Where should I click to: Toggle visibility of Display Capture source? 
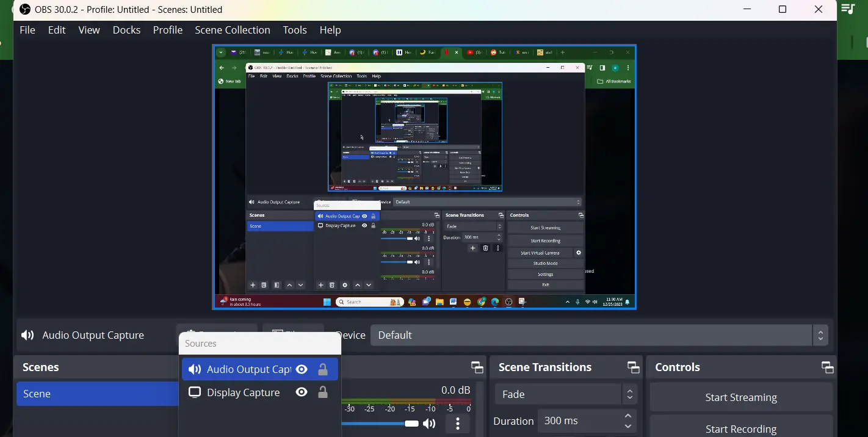pyautogui.click(x=302, y=392)
